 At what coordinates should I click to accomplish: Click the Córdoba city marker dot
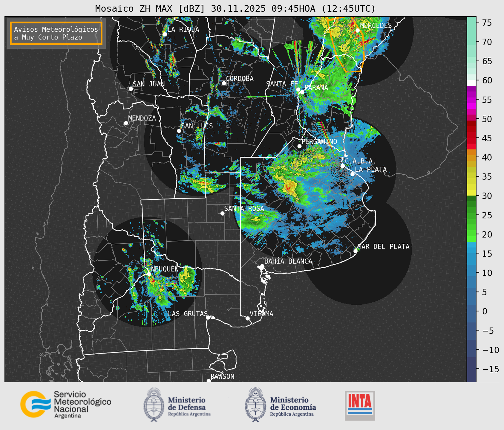(x=224, y=83)
